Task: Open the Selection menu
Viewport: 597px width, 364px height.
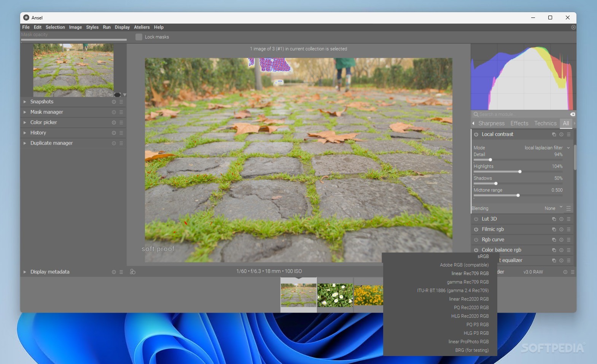Action: click(55, 27)
